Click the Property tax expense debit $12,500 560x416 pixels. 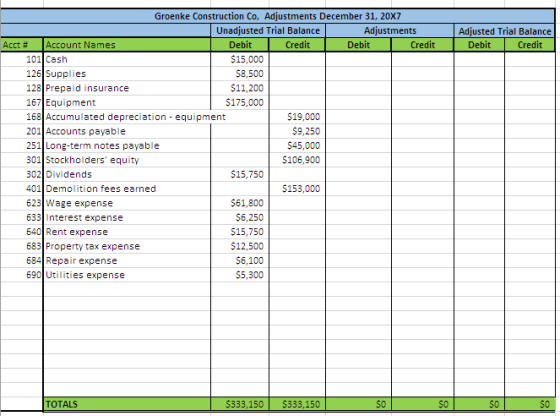tap(240, 246)
